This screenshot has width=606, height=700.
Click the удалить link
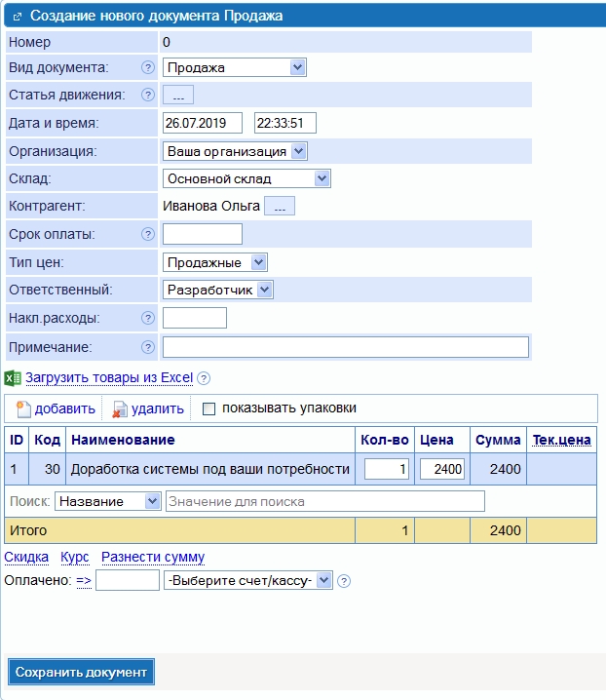[158, 408]
